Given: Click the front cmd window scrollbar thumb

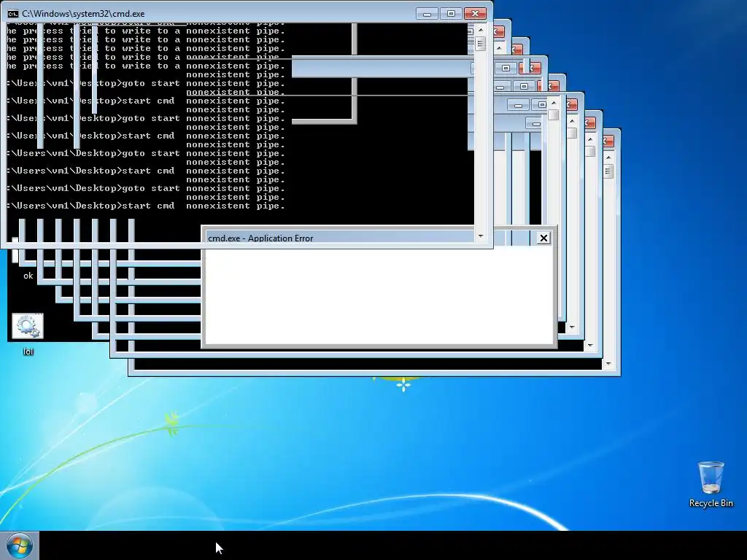Looking at the screenshot, I should tap(480, 44).
